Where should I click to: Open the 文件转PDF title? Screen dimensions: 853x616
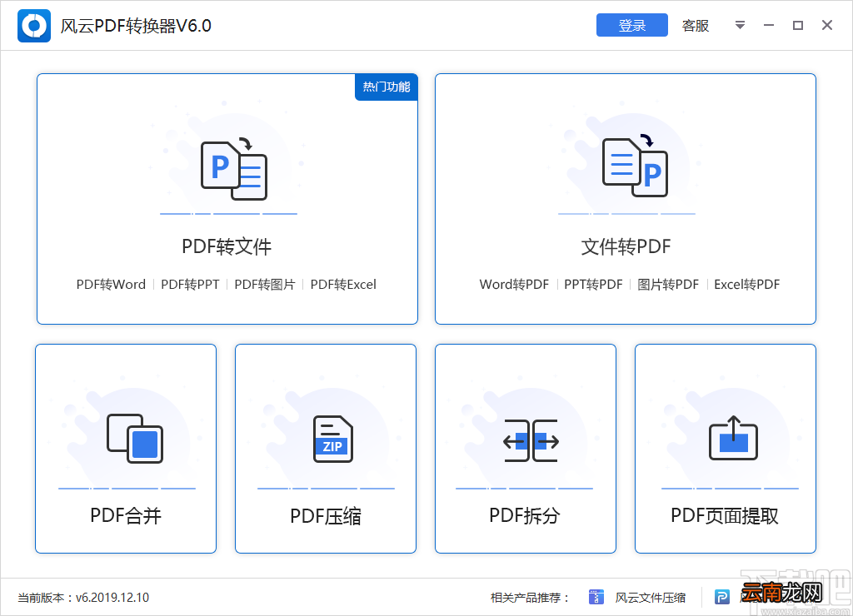626,246
